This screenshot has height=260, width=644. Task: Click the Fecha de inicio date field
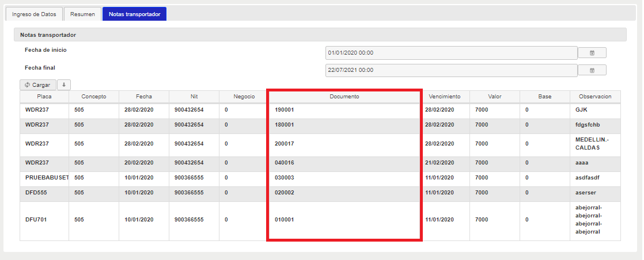click(451, 53)
